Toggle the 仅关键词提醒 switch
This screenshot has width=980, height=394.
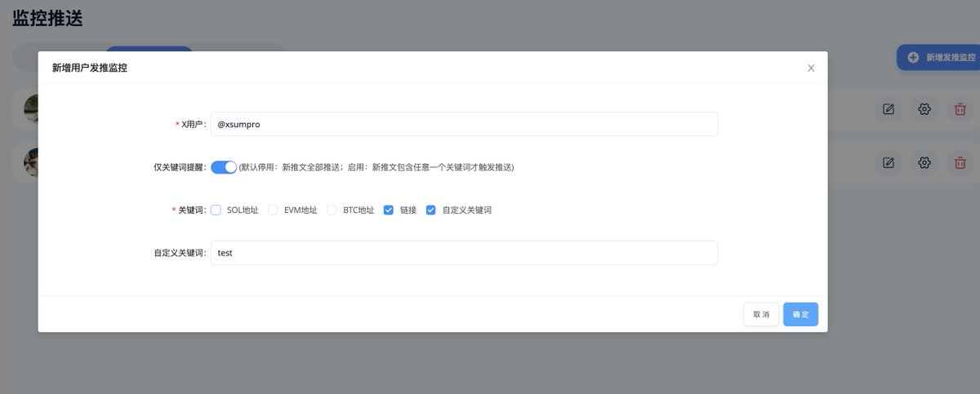pyautogui.click(x=224, y=166)
